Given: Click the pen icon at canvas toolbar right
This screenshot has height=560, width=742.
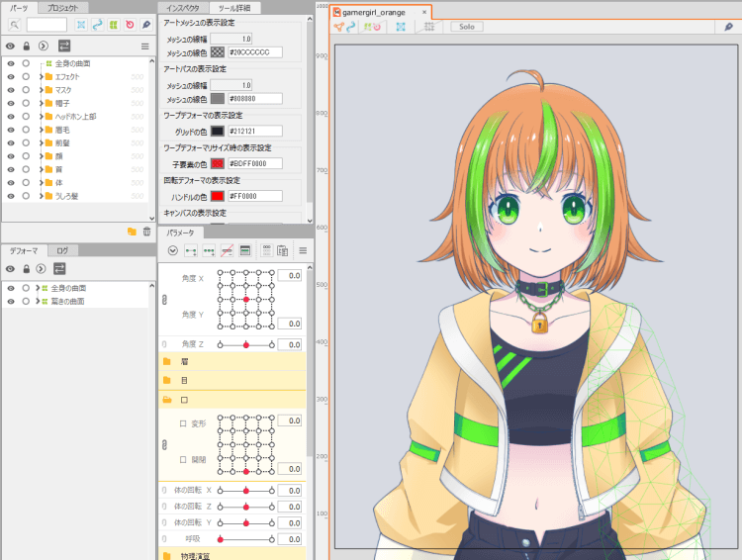Looking at the screenshot, I should click(x=728, y=27).
